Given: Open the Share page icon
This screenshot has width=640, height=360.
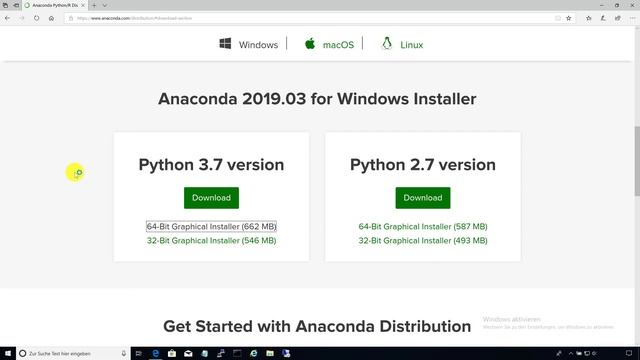Looking at the screenshot, I should pos(618,18).
